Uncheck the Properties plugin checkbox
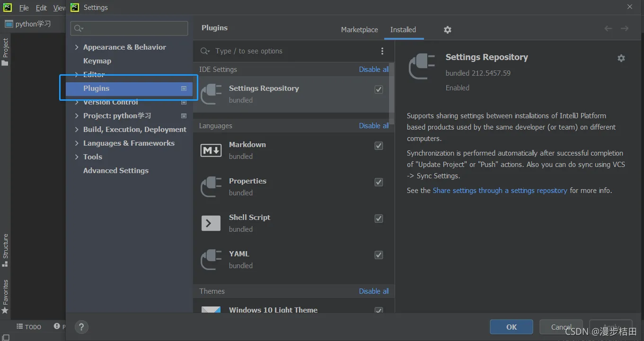 click(x=379, y=182)
